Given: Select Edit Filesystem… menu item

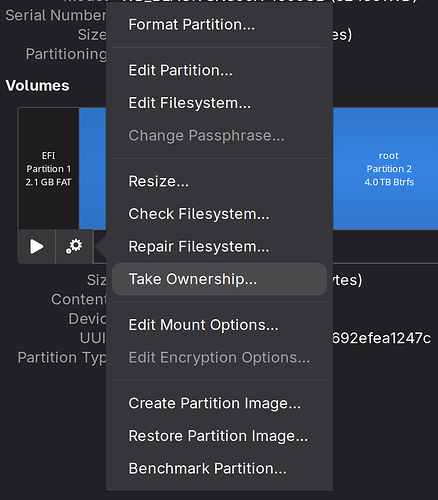Looking at the screenshot, I should [x=219, y=103].
